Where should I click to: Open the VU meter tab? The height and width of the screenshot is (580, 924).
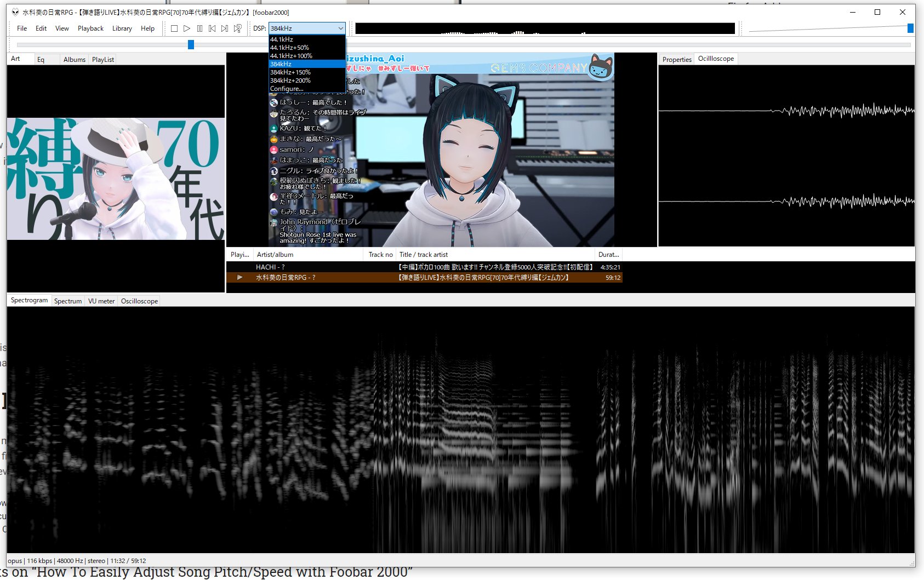pyautogui.click(x=101, y=301)
